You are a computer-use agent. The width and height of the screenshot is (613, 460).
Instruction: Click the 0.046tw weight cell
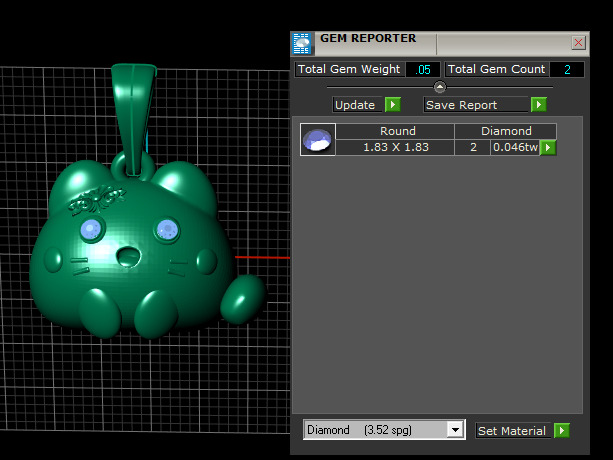(515, 147)
